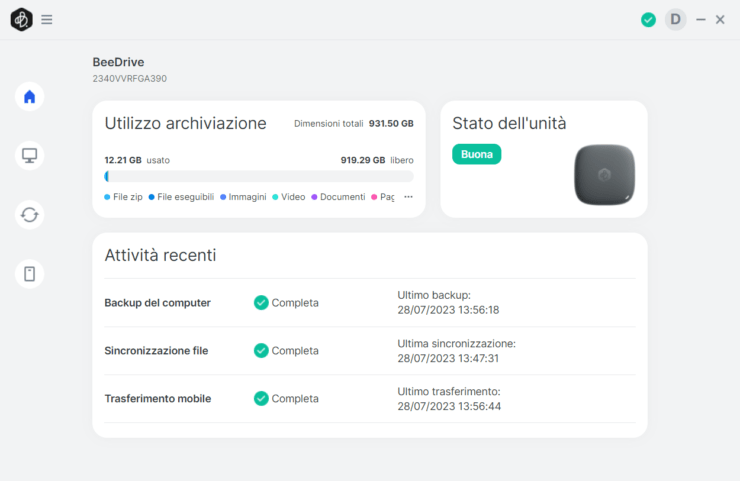Open the Mobile Transfer sidebar icon
Image resolution: width=740 pixels, height=481 pixels.
point(30,273)
